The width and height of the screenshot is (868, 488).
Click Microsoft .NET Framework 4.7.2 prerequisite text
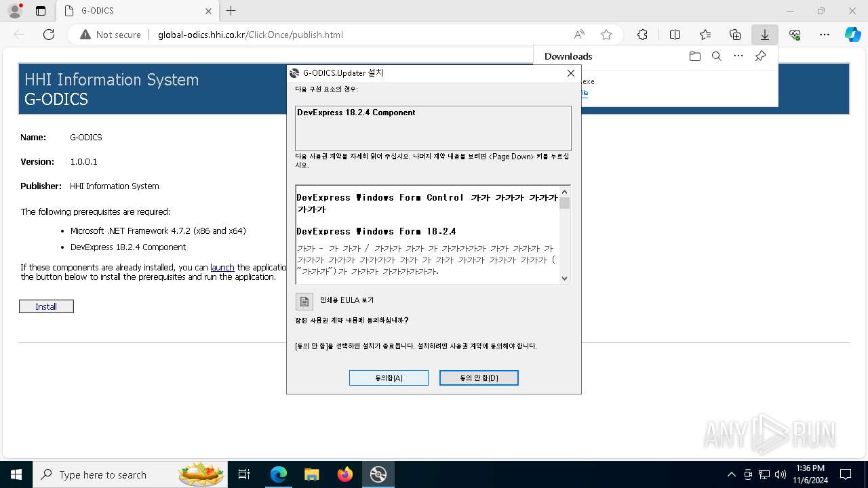[158, 231]
